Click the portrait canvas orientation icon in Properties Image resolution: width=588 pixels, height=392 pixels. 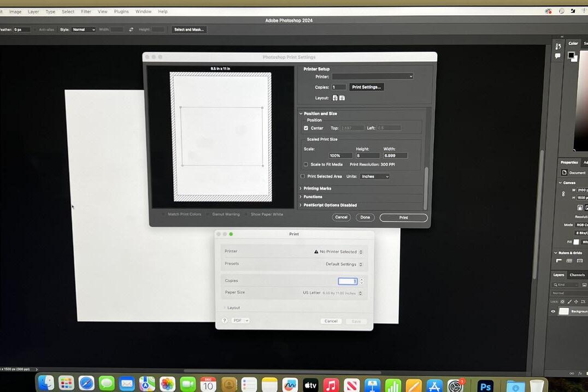(x=580, y=207)
